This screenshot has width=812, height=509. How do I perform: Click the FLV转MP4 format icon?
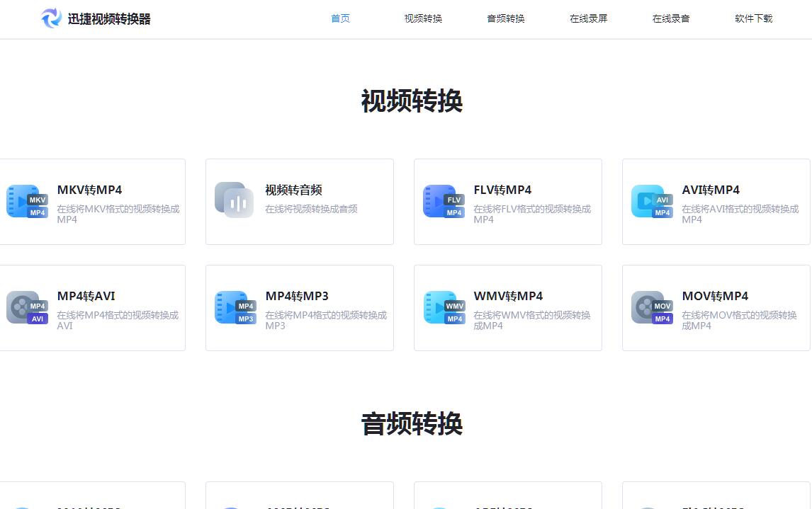[444, 202]
